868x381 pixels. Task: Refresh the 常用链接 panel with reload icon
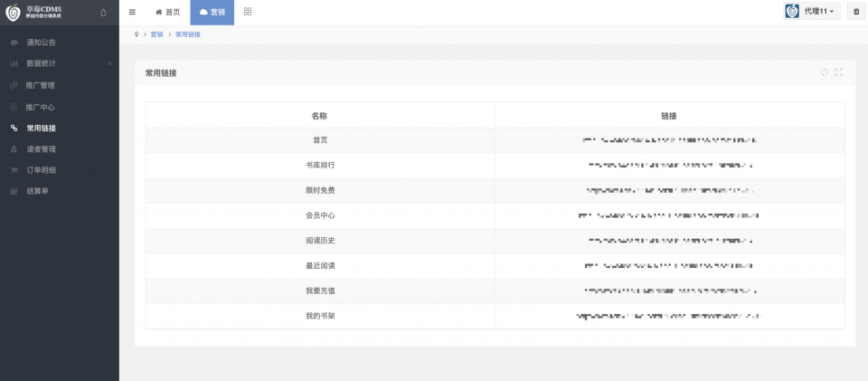pyautogui.click(x=824, y=72)
